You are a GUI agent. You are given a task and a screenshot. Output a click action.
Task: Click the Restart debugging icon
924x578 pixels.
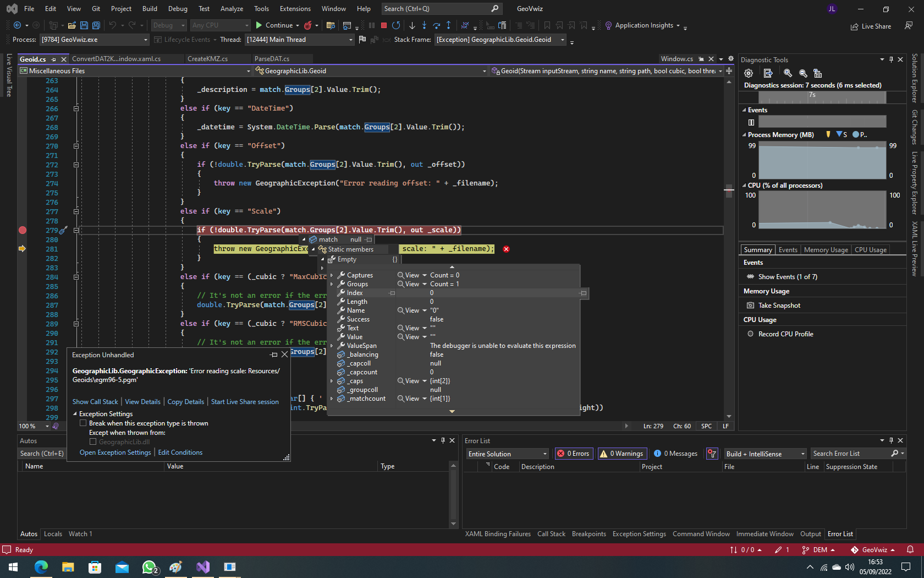click(x=396, y=25)
